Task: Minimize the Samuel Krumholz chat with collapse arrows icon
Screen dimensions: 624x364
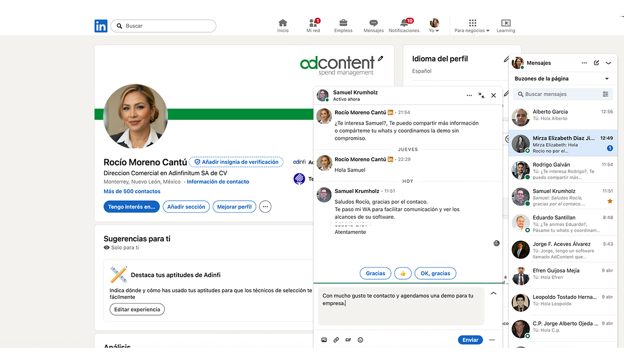Action: tap(482, 95)
